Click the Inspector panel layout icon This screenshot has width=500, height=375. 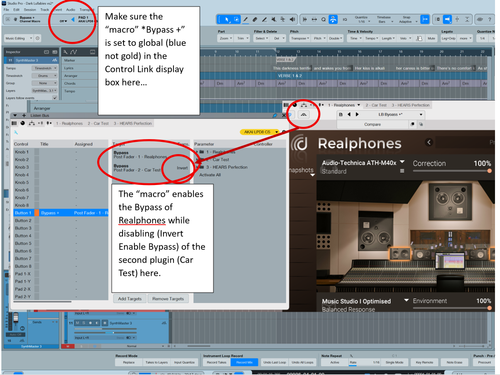(46, 52)
